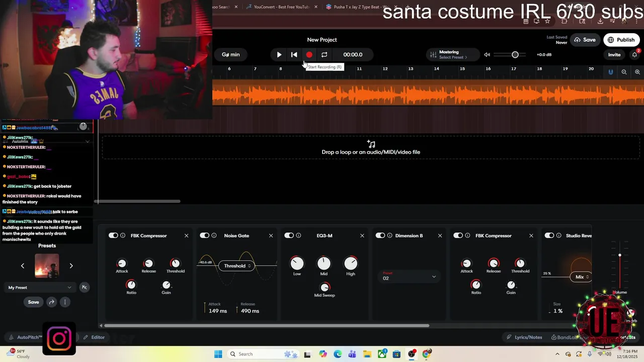Save the effects preset

click(33, 302)
